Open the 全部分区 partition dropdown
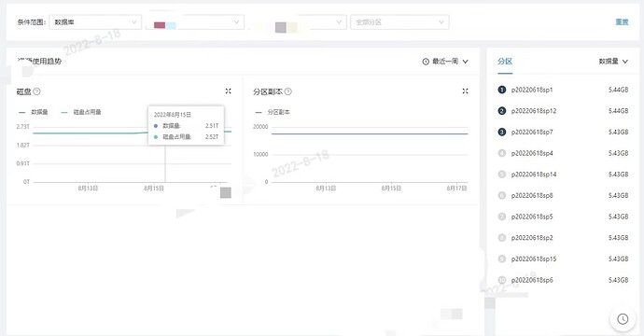 point(399,22)
